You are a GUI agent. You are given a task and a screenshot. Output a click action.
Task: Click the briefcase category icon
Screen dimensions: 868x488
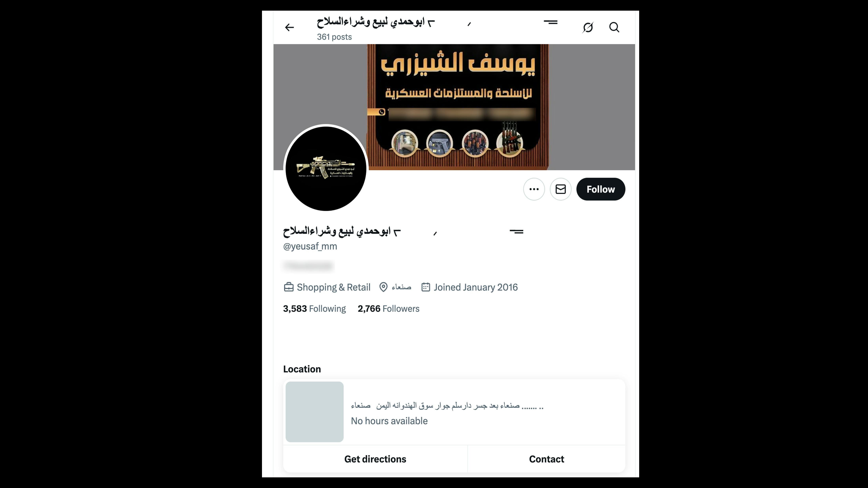288,287
